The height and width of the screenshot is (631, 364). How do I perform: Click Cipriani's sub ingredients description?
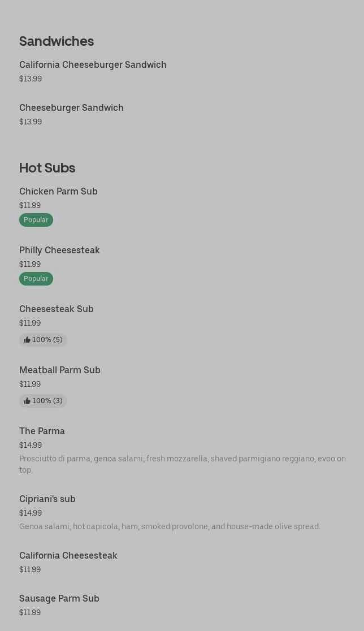point(170,526)
